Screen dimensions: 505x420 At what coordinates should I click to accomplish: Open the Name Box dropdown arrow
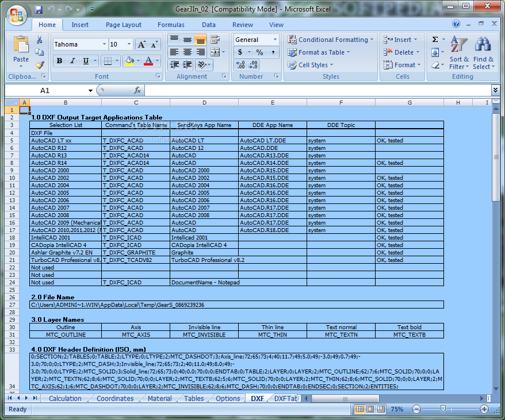click(90, 91)
